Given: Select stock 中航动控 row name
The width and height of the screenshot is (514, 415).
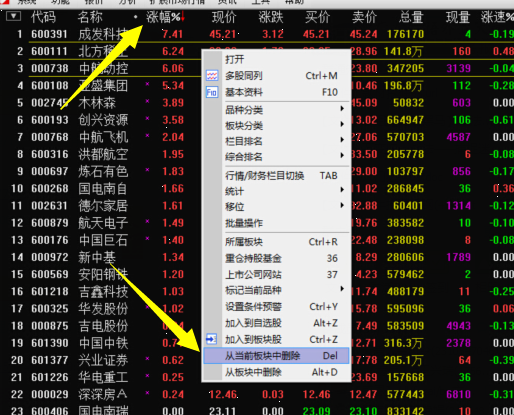Looking at the screenshot, I should 103,68.
